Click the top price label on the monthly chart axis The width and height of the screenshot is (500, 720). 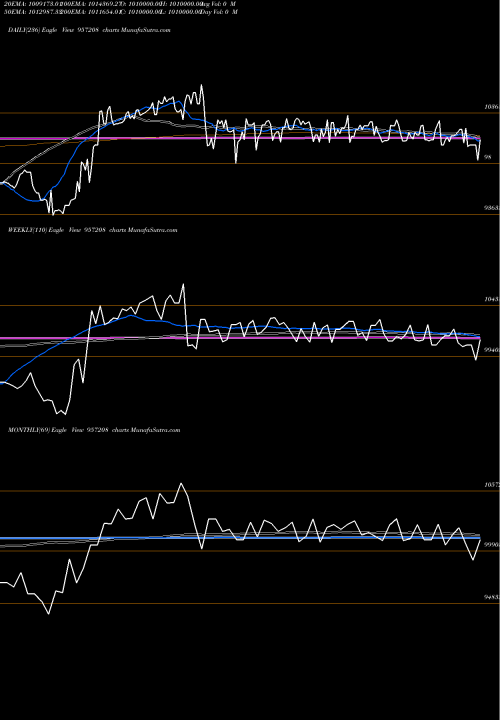pyautogui.click(x=492, y=485)
